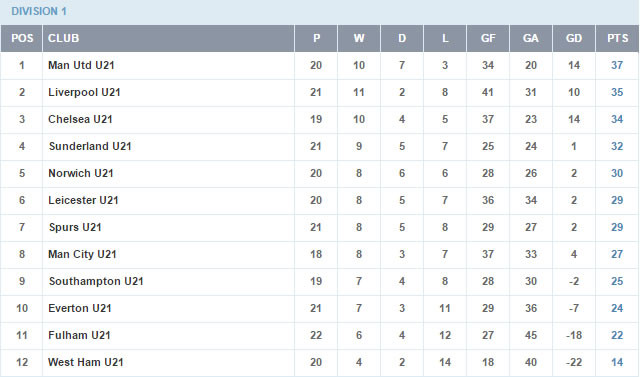Click the GD column header
Image resolution: width=640 pixels, height=377 pixels.
tap(573, 38)
